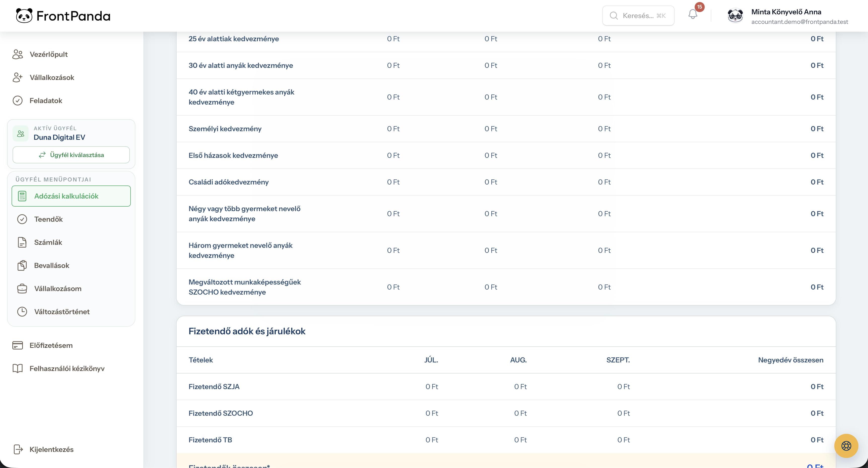Click the Vezérlőpult sidebar icon

(x=18, y=54)
